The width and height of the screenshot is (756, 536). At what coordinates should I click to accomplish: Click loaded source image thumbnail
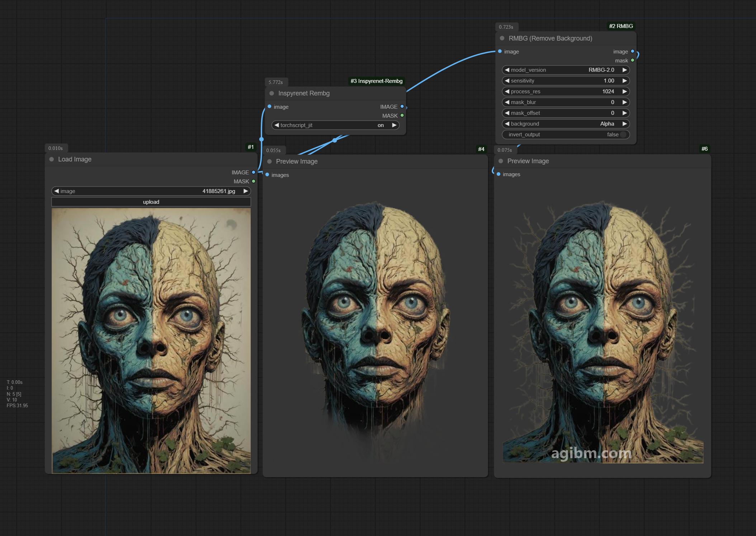[151, 341]
